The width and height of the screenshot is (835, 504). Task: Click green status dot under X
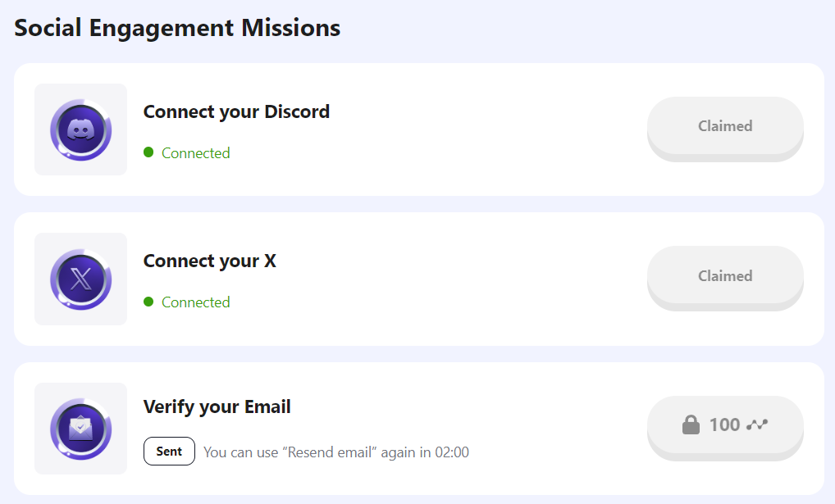point(148,302)
